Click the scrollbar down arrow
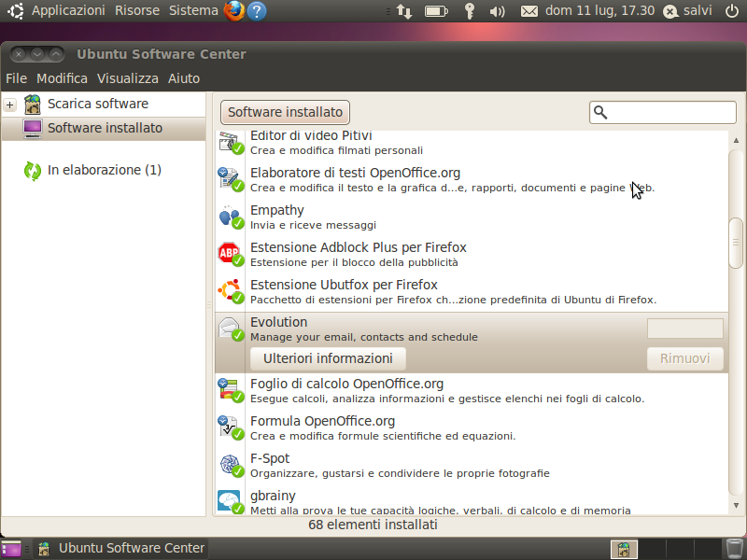 click(736, 506)
